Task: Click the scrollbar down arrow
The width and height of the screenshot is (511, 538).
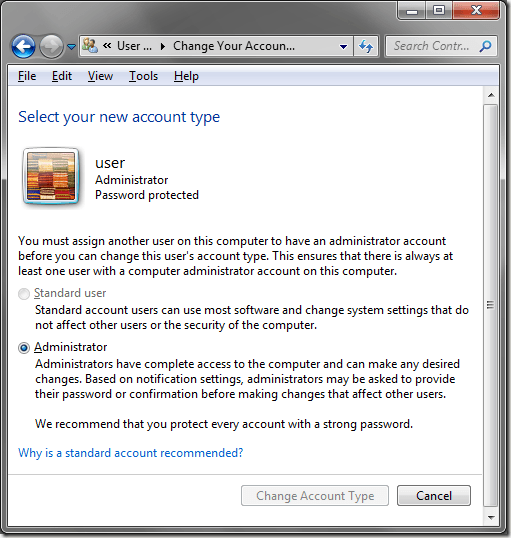Action: [491, 517]
